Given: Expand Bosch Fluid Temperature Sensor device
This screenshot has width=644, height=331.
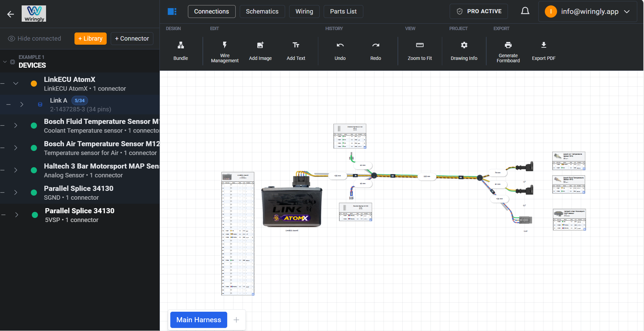Looking at the screenshot, I should pyautogui.click(x=16, y=126).
